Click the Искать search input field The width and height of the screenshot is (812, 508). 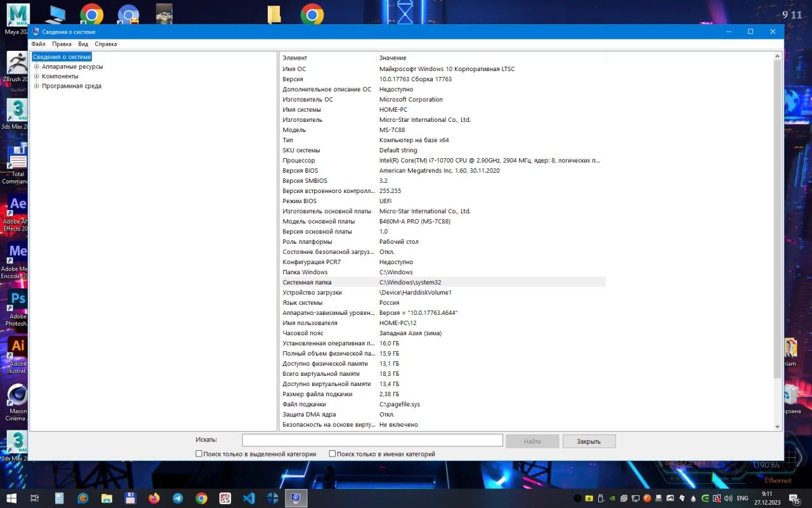pyautogui.click(x=372, y=440)
